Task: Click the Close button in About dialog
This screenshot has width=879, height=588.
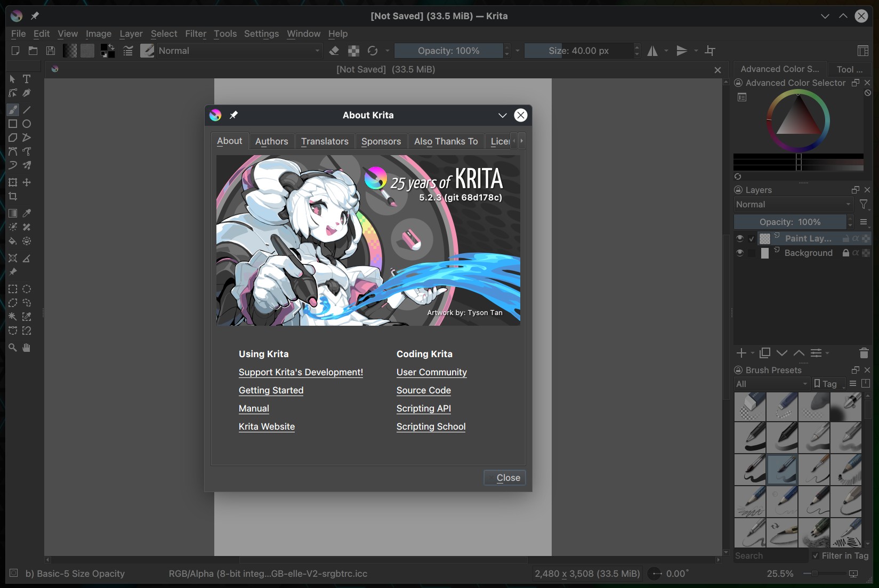Action: (505, 478)
